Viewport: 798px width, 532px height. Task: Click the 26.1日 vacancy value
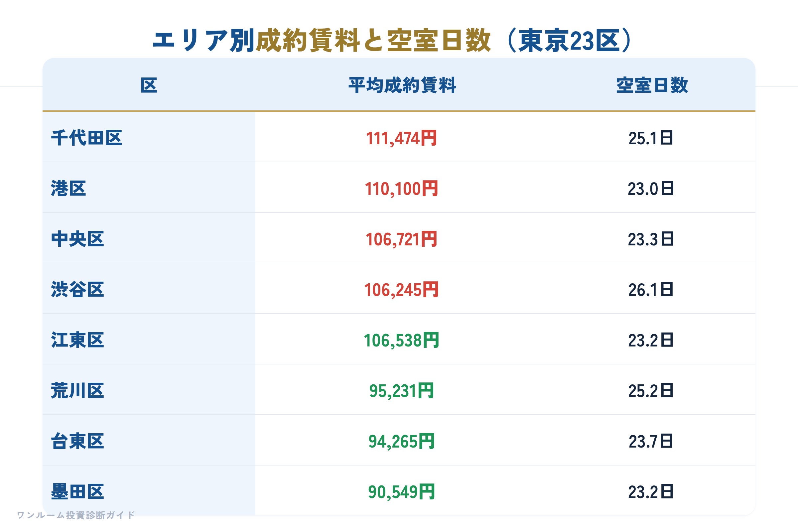pyautogui.click(x=651, y=290)
